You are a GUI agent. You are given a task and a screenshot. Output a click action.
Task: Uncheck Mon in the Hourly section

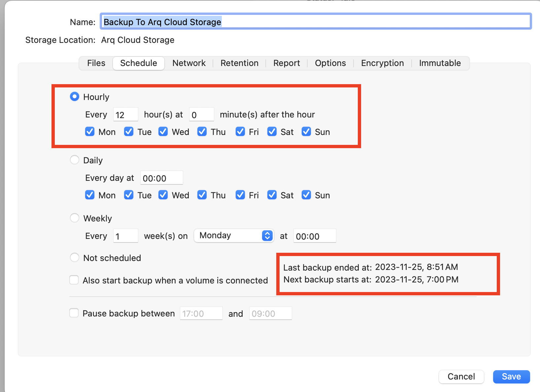point(90,132)
